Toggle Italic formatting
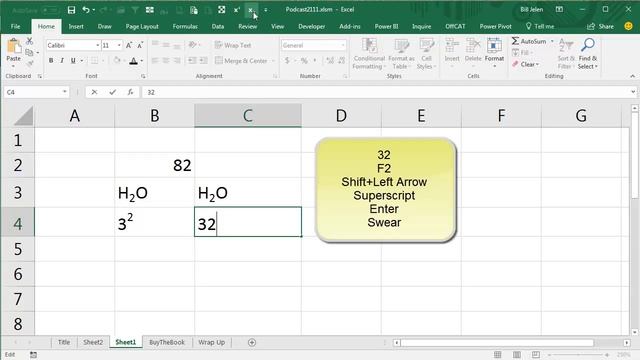Screen dimensions: 640x360 click(62, 60)
